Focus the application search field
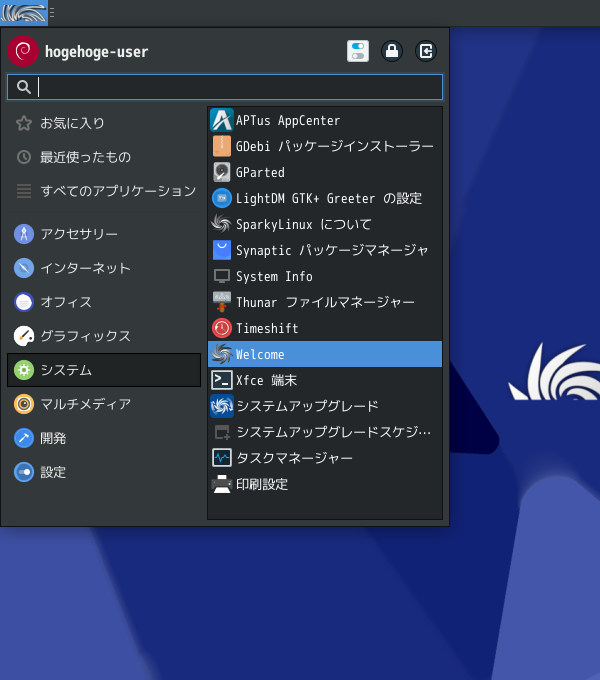 click(225, 87)
